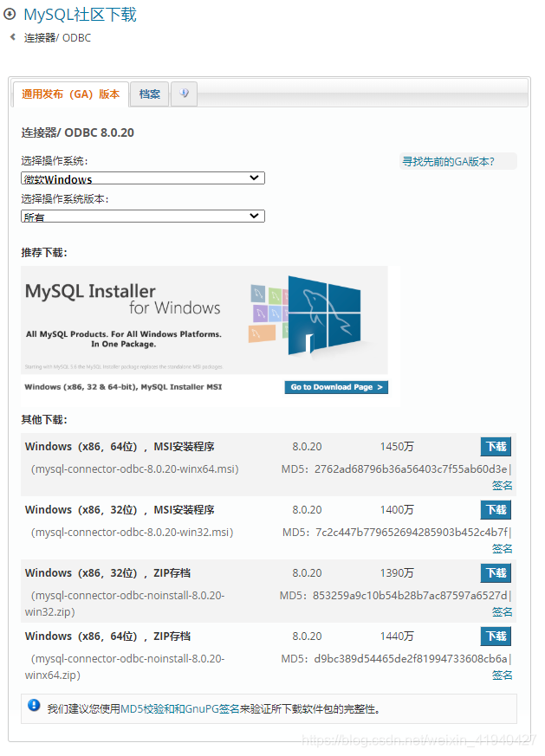Download the 32位 MSI安装程序 package
The width and height of the screenshot is (545, 756).
click(x=496, y=509)
